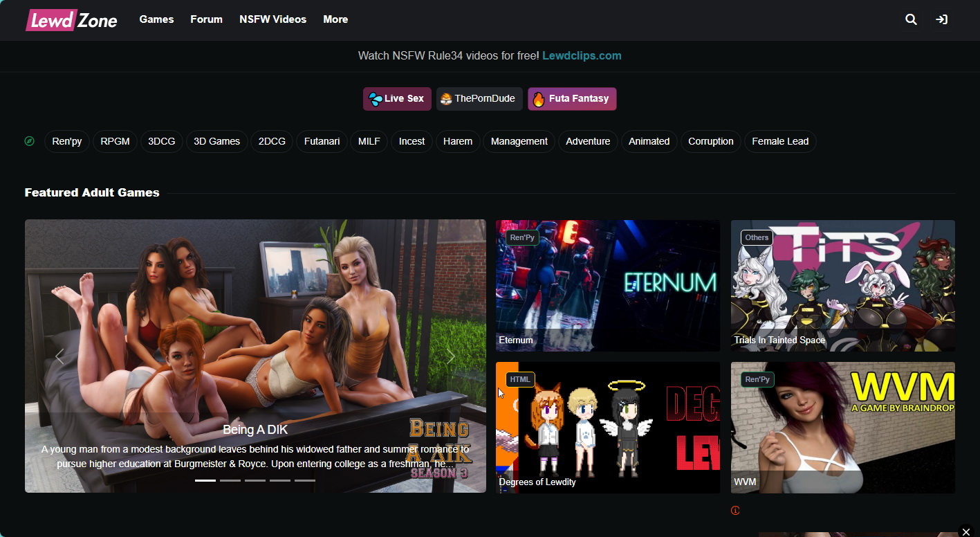The image size is (980, 537).
Task: Select the Futanari tag
Action: tap(322, 141)
